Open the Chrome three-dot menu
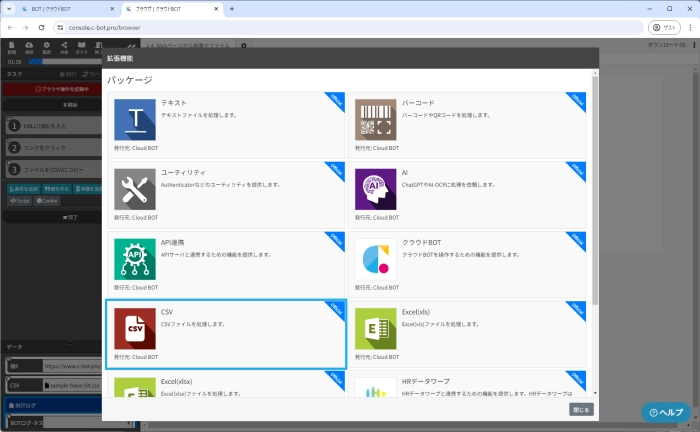The height and width of the screenshot is (432, 700). coord(687,27)
